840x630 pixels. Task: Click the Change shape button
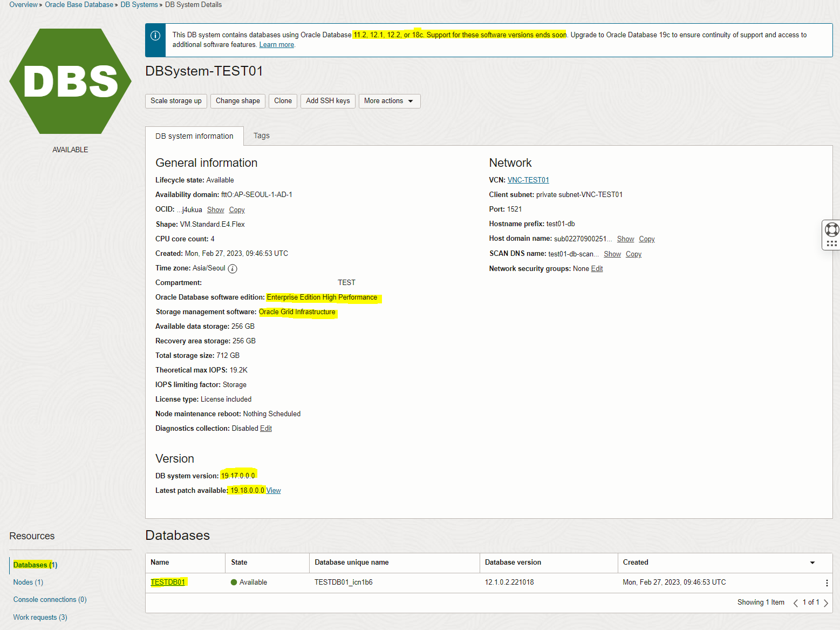pos(238,101)
